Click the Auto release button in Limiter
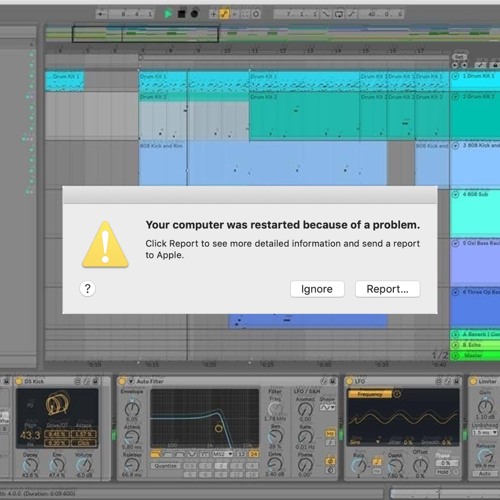This screenshot has width=500, height=500. tap(485, 474)
